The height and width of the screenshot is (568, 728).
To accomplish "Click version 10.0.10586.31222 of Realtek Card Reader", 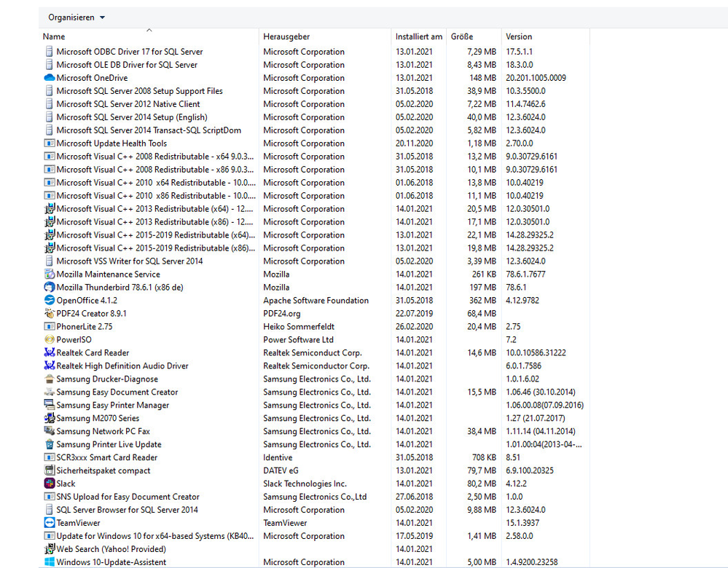I will tap(536, 352).
